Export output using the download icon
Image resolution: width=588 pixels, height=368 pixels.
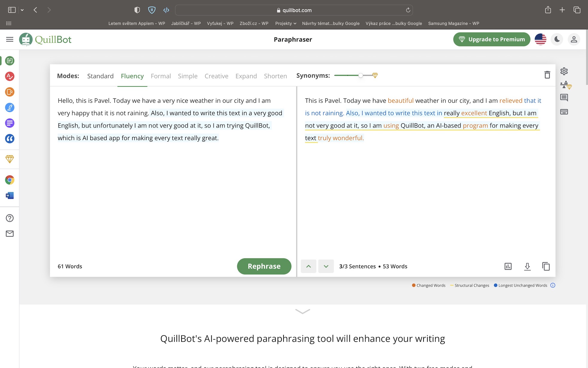[x=527, y=266]
